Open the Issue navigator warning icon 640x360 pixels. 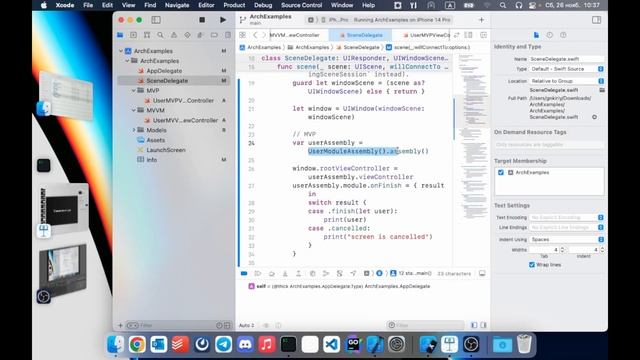coord(174,35)
